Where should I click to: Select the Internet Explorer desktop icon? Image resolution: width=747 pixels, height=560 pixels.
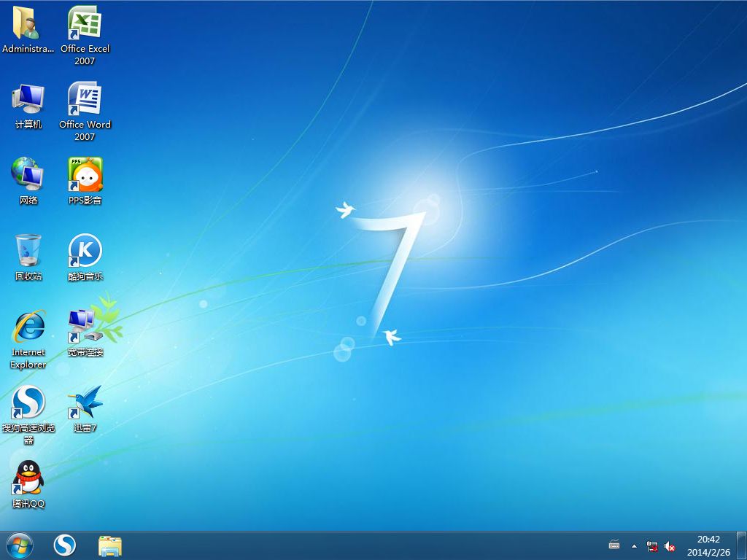point(28,339)
